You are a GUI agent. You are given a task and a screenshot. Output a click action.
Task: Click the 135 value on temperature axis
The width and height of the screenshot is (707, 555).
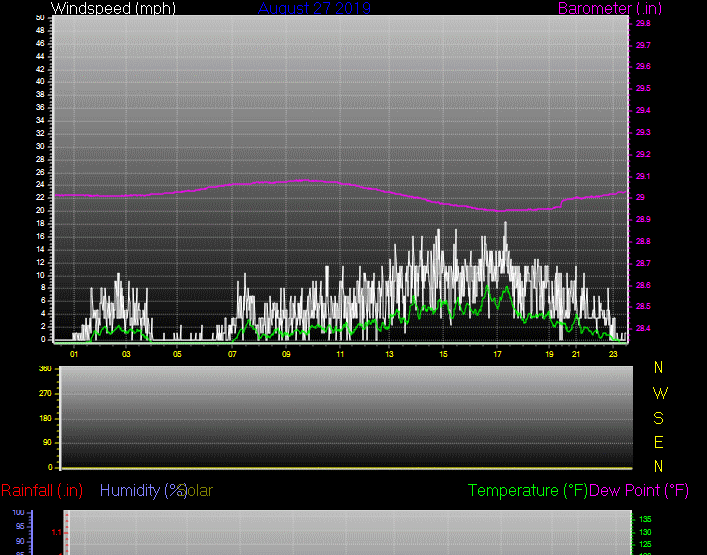646,519
